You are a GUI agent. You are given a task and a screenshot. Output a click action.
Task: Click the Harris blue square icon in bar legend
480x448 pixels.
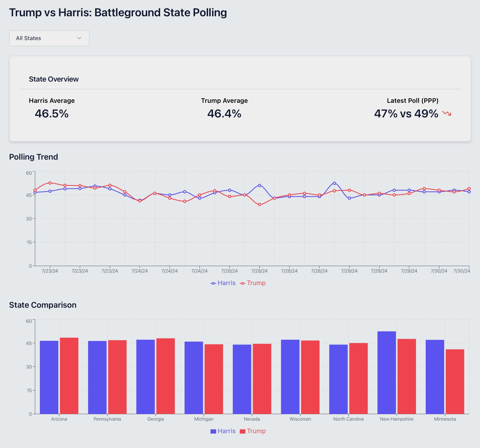pyautogui.click(x=213, y=431)
